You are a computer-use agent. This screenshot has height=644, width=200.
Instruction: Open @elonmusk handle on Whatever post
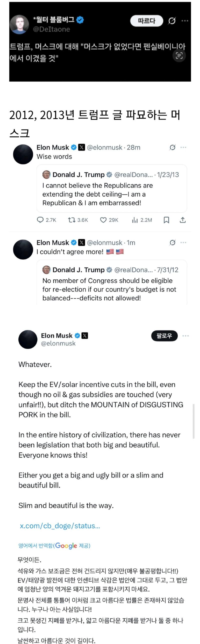pyautogui.click(x=58, y=343)
